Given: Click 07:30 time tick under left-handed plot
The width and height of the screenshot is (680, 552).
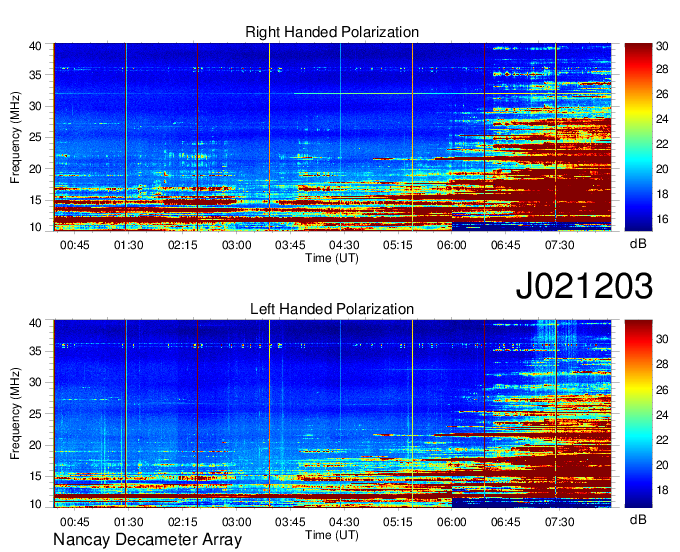Looking at the screenshot, I should [x=559, y=522].
